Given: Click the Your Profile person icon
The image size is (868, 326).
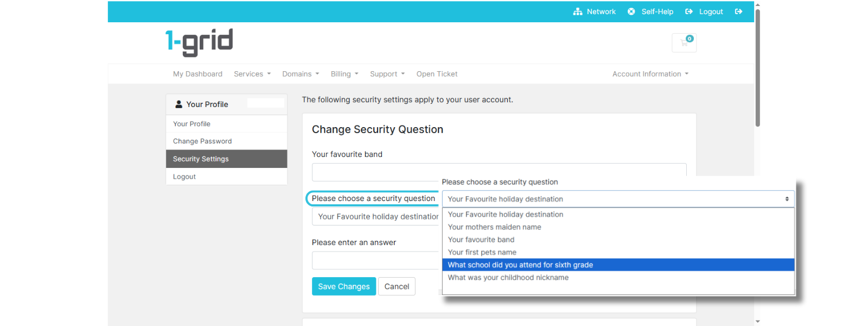Looking at the screenshot, I should point(179,104).
